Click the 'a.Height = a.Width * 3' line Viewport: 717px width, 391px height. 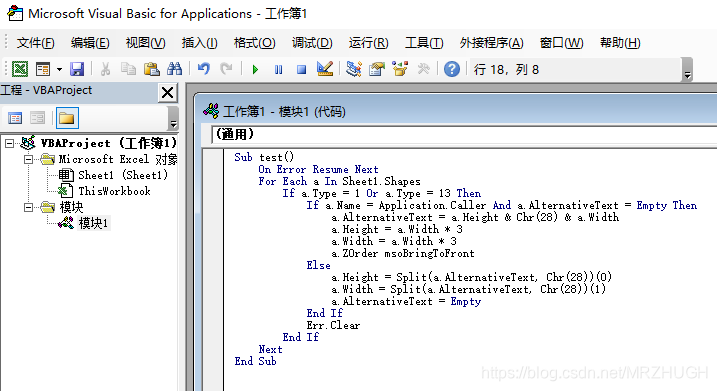397,230
